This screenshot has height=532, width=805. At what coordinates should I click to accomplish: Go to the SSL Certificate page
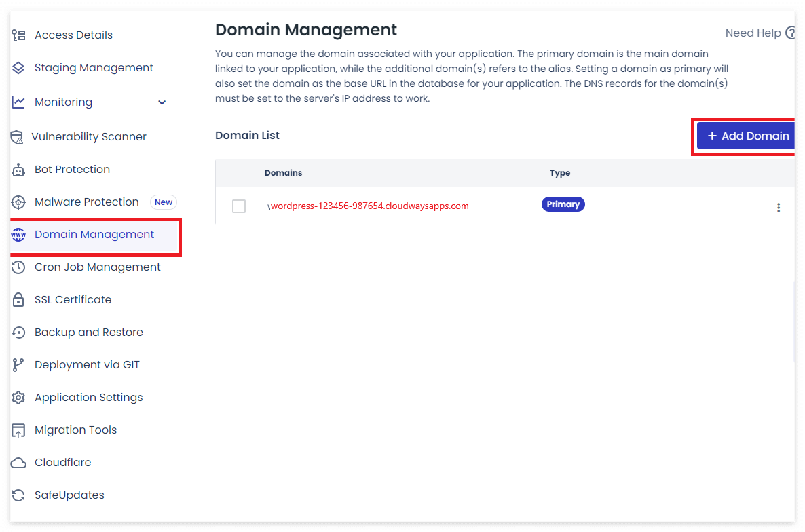point(73,300)
